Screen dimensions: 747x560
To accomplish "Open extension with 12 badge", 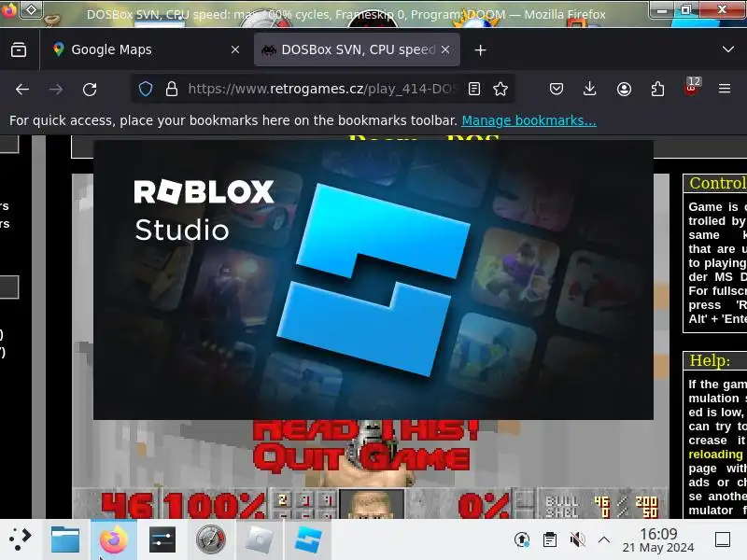I will pyautogui.click(x=692, y=87).
